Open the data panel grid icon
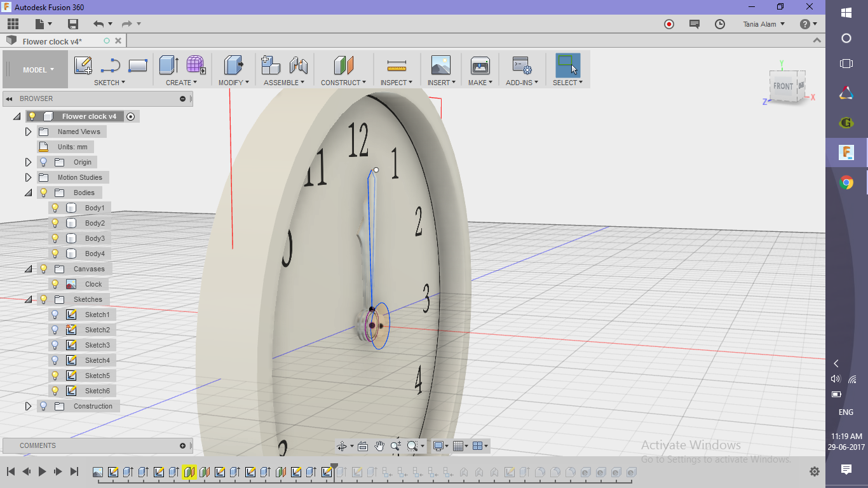Screen dimensions: 868x488 coord(13,24)
